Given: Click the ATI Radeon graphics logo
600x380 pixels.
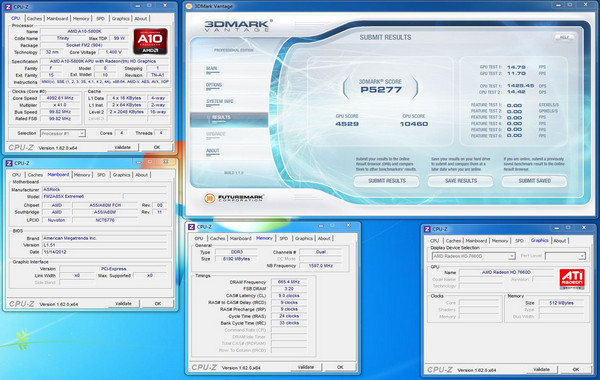Looking at the screenshot, I should [x=572, y=278].
